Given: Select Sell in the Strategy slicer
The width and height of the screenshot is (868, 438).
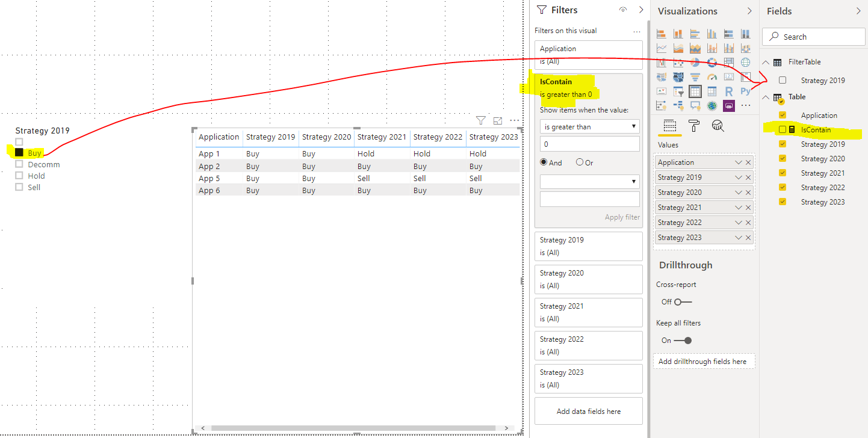Looking at the screenshot, I should click(19, 187).
